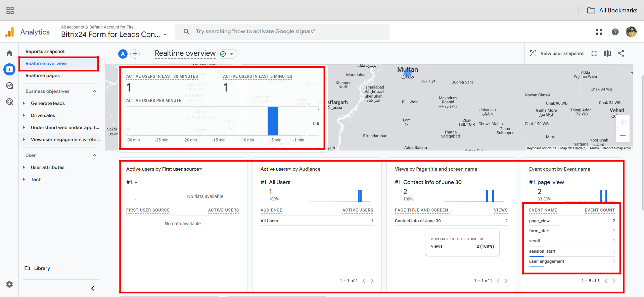Open All Bookmarks folder

click(x=612, y=10)
